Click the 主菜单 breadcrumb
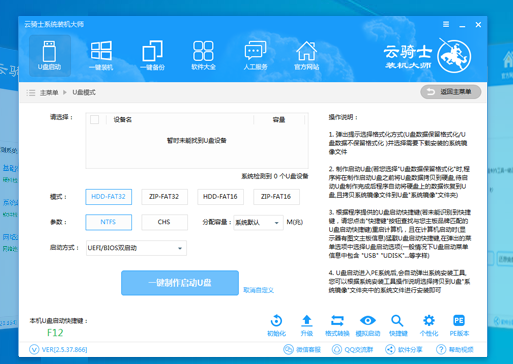This screenshot has width=513, height=364. pos(49,93)
